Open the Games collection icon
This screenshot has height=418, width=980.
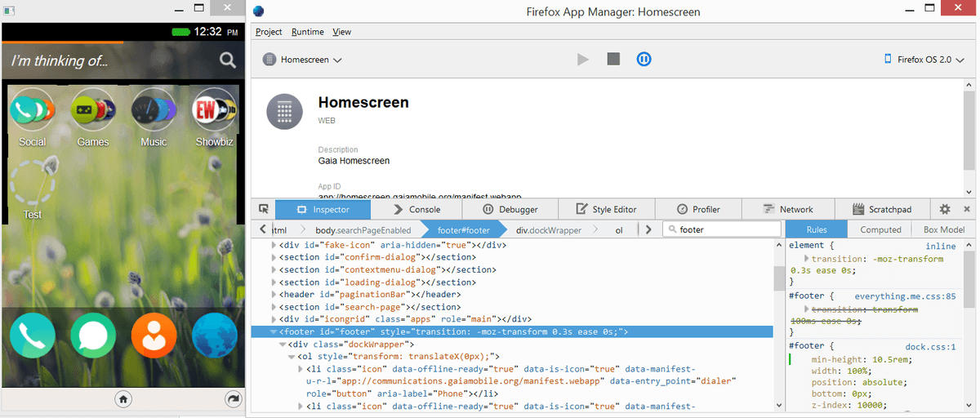[93, 109]
